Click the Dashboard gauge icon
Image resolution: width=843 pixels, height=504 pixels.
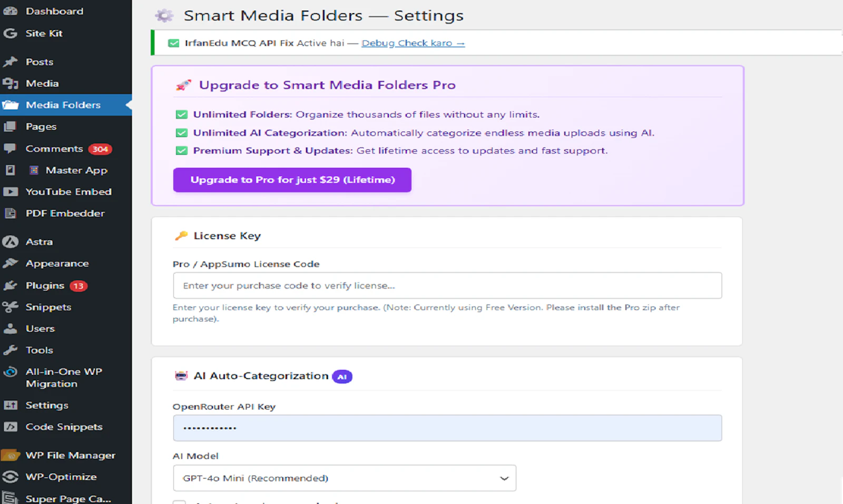[11, 11]
